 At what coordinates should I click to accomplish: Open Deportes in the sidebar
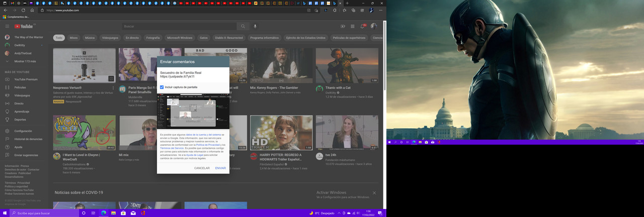tap(24, 120)
